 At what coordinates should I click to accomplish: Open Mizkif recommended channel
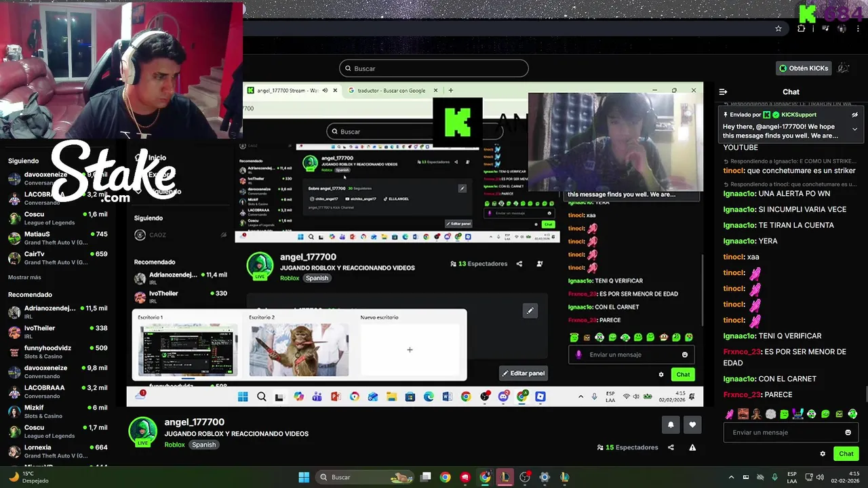point(58,411)
